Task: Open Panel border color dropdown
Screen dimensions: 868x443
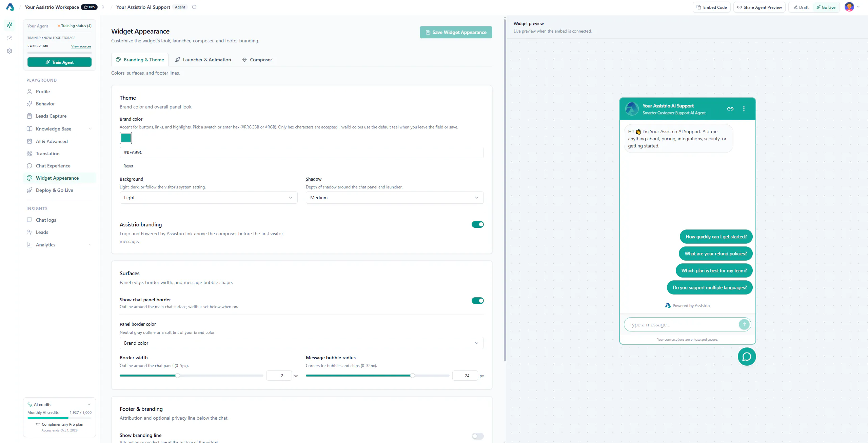Action: pos(301,343)
